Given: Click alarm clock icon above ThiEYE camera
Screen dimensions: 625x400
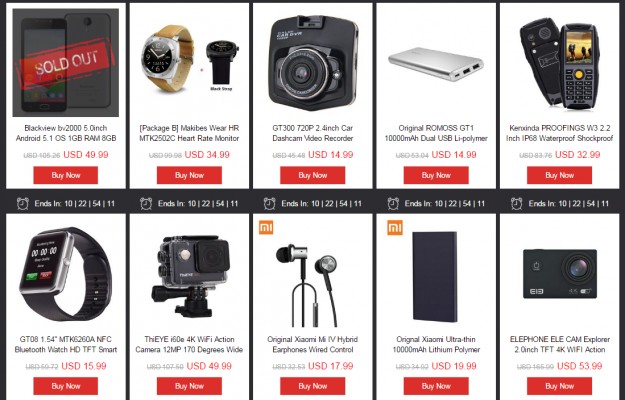Looking at the screenshot, I should click(146, 204).
